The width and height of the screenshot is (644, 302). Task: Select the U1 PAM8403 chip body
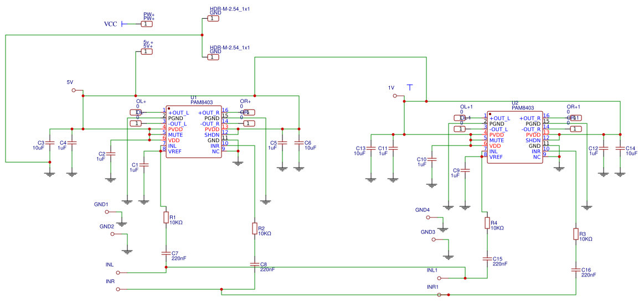pos(194,131)
